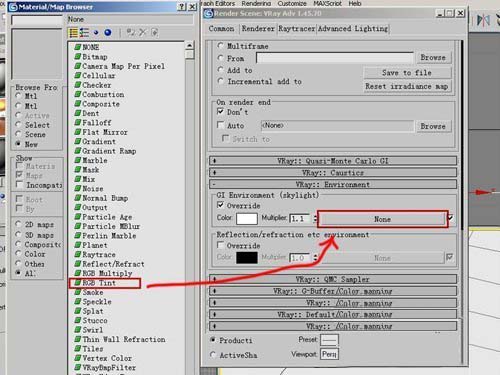Image resolution: width=500 pixels, height=375 pixels.
Task: Switch to View List display icon
Action: (x=73, y=33)
